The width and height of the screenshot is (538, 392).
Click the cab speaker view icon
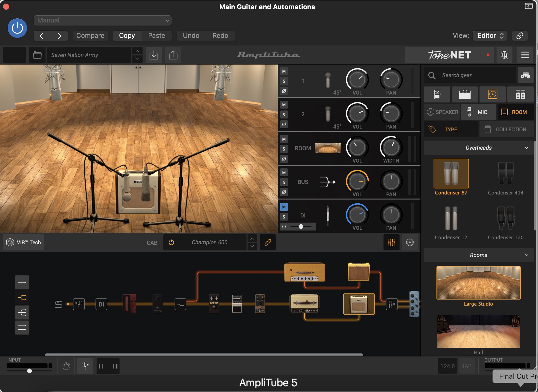[410, 242]
